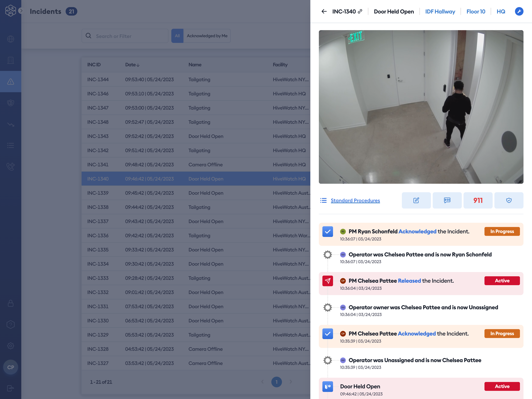
Task: Open the phone call icon in sidebar
Action: coord(11,166)
